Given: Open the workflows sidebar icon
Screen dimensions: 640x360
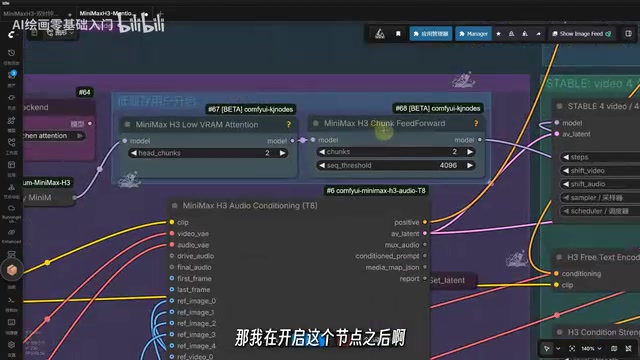Looking at the screenshot, I should click(11, 142).
